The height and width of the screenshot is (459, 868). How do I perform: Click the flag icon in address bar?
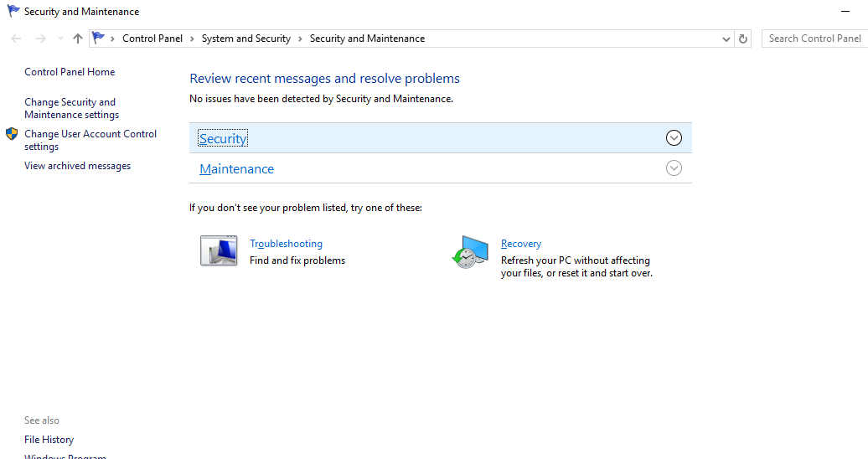click(x=98, y=38)
